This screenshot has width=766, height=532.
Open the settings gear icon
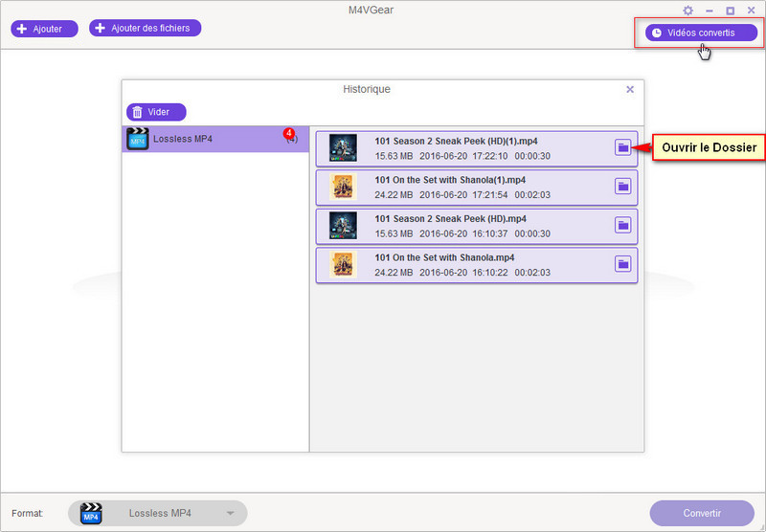pyautogui.click(x=687, y=11)
